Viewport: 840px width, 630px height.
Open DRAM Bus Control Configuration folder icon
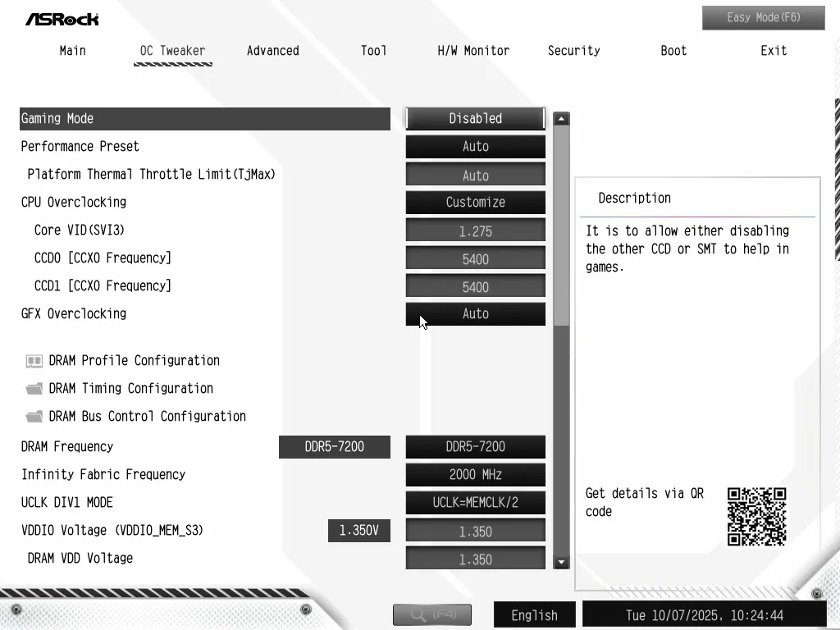pos(34,417)
